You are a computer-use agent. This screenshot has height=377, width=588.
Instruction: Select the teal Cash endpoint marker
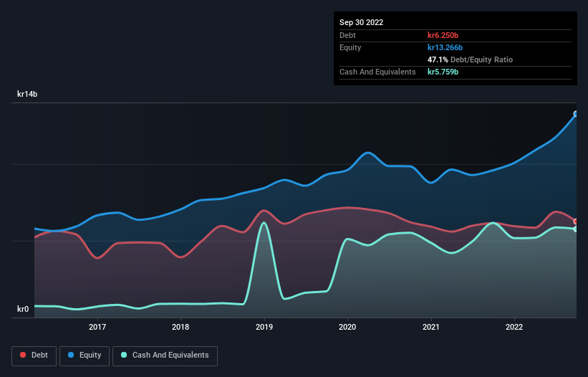coord(576,229)
